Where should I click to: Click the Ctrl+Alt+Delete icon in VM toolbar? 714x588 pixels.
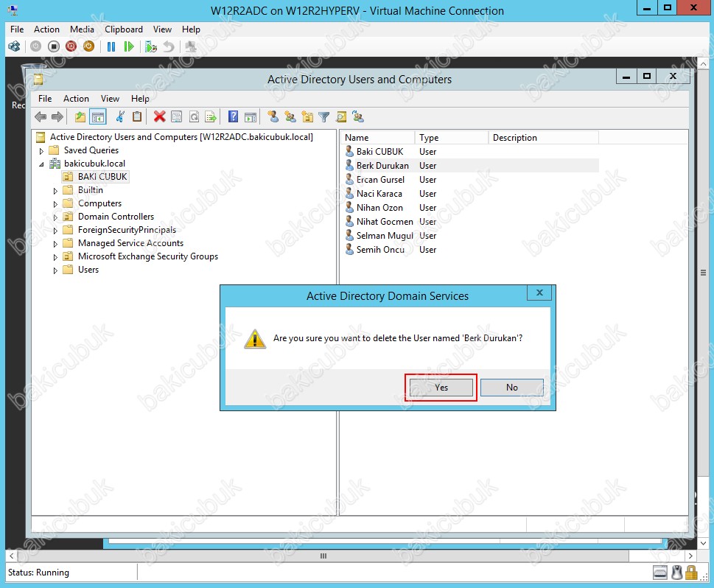click(x=14, y=46)
